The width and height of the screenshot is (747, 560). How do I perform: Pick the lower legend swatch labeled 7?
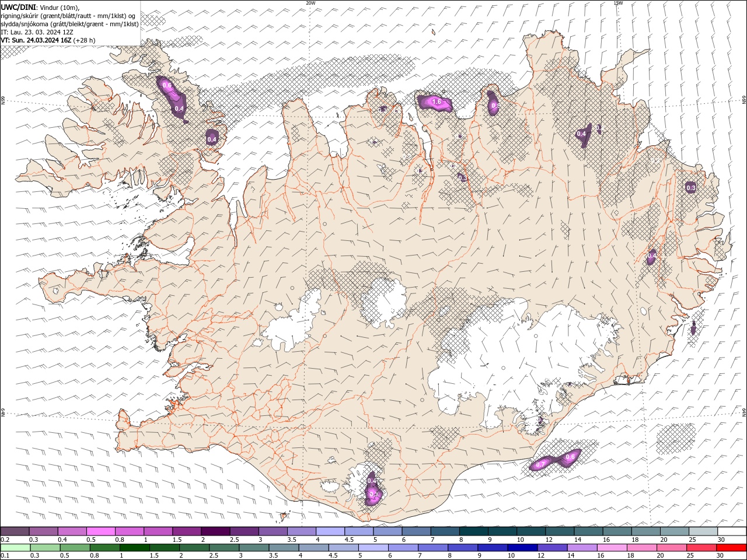433,548
